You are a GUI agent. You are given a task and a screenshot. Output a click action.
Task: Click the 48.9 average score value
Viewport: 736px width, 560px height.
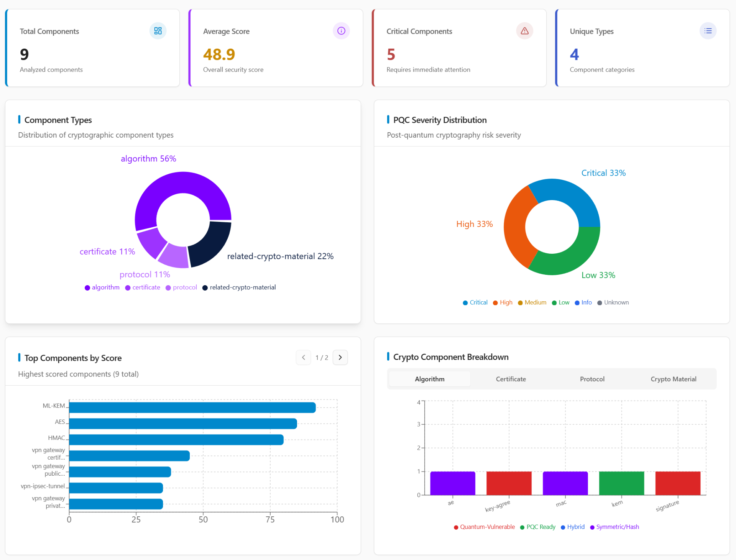coord(219,54)
